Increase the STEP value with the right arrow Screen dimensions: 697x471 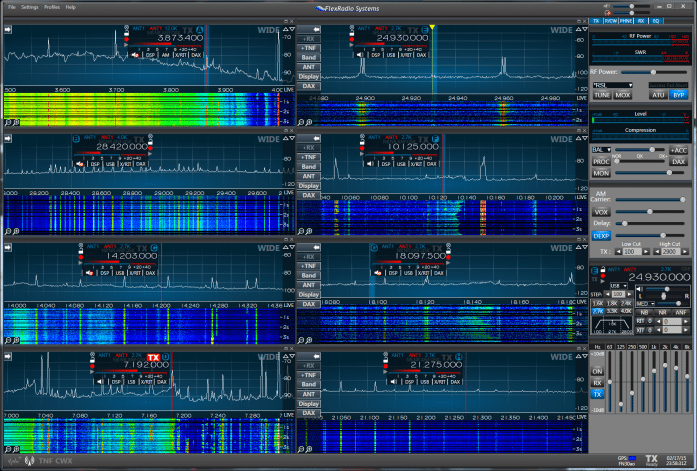(x=629, y=294)
